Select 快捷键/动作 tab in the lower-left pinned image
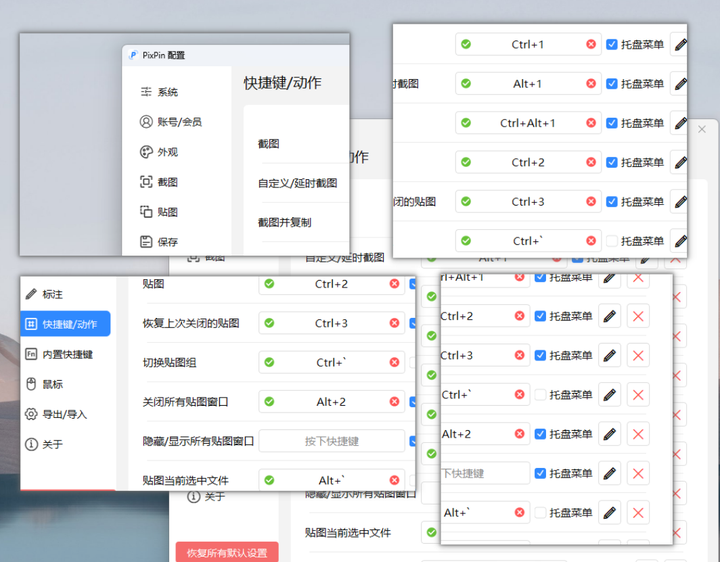 [x=66, y=324]
